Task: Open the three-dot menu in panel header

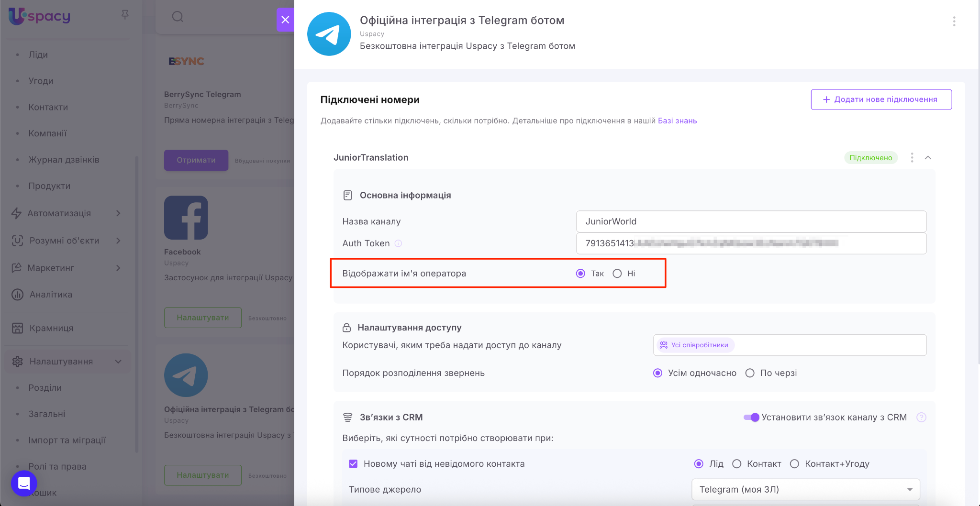Action: coord(954,21)
